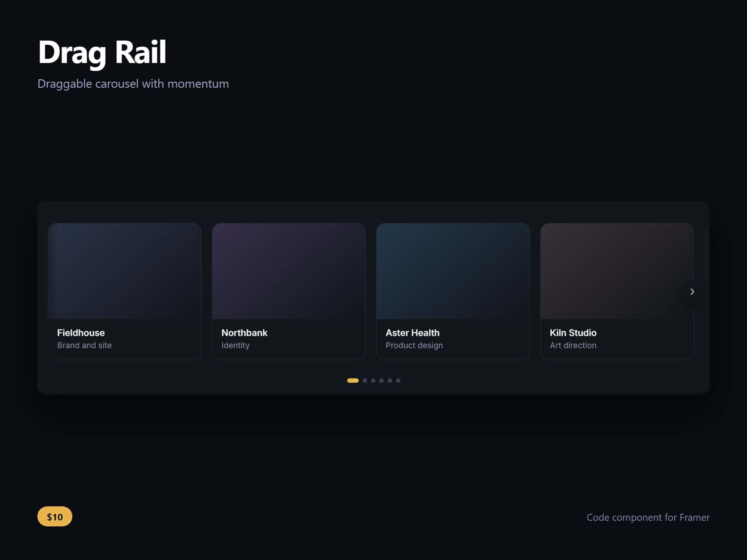Choose the fifth pagination dot
Image resolution: width=747 pixels, height=560 pixels.
tap(390, 380)
